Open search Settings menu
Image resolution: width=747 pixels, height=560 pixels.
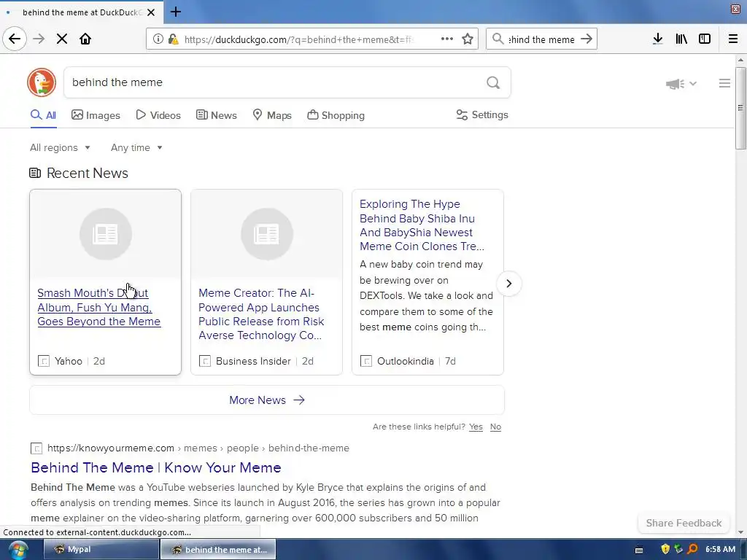[x=482, y=114]
